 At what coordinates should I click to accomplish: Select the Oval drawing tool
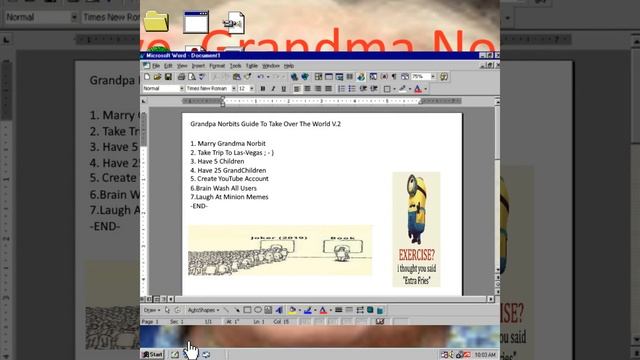click(258, 310)
